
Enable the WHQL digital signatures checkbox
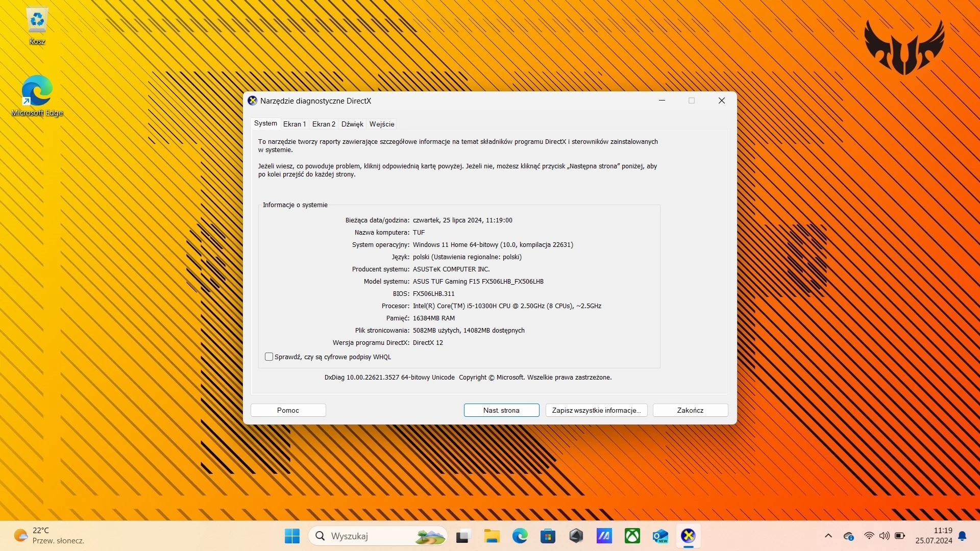tap(269, 357)
